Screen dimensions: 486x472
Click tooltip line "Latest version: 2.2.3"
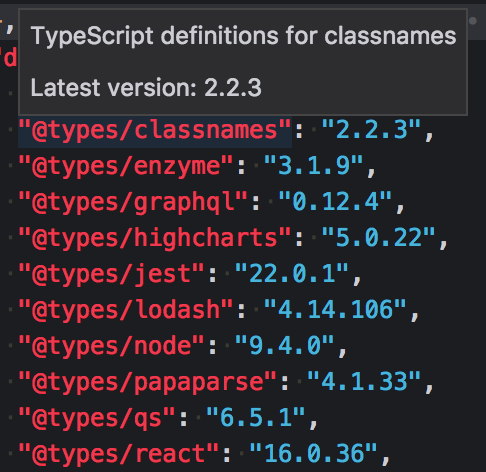146,88
